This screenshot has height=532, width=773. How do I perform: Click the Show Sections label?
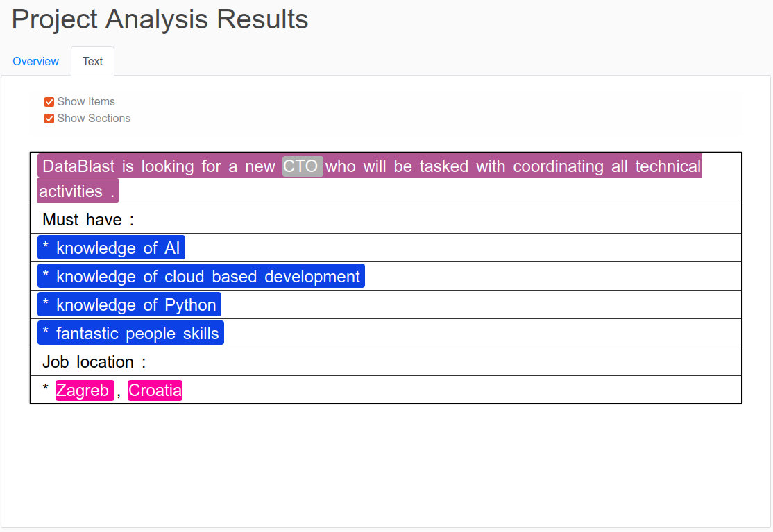pos(94,118)
